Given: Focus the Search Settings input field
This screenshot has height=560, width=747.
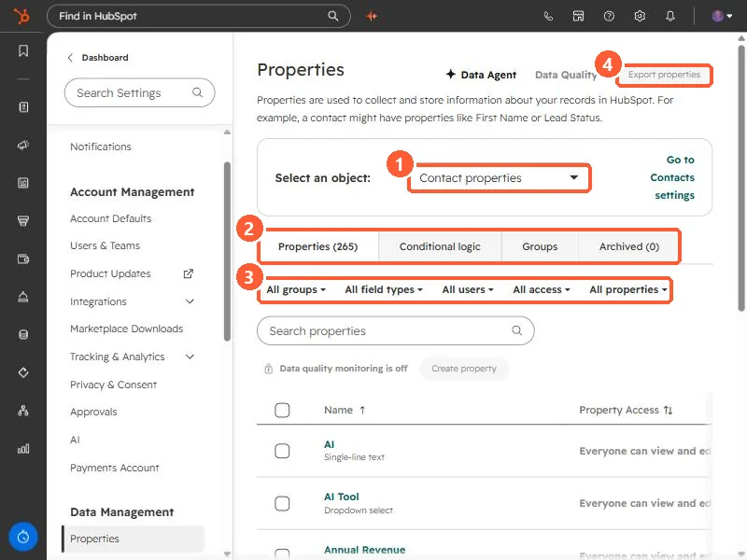Looking at the screenshot, I should point(139,92).
